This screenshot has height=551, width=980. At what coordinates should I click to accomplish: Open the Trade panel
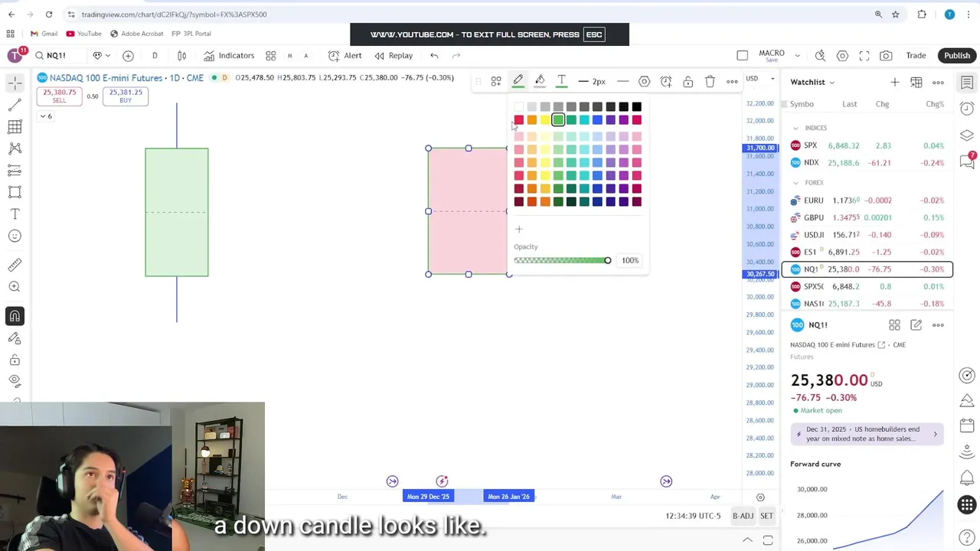click(x=916, y=55)
